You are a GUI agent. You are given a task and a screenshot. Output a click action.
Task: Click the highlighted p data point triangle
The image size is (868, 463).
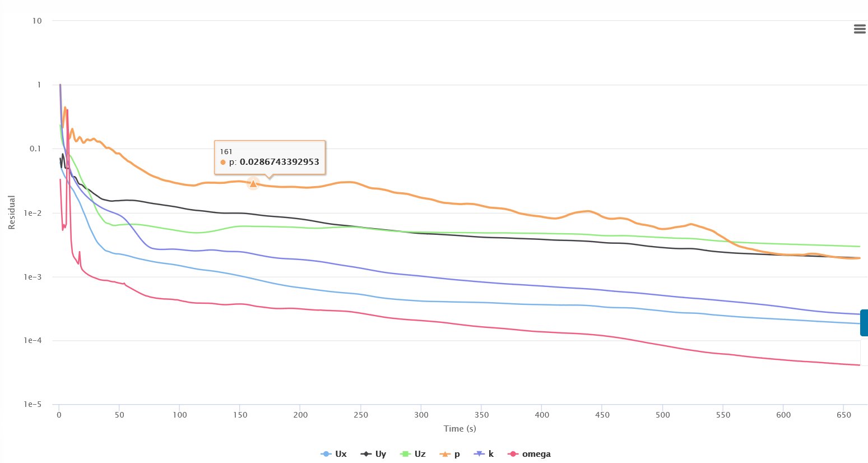click(x=253, y=183)
